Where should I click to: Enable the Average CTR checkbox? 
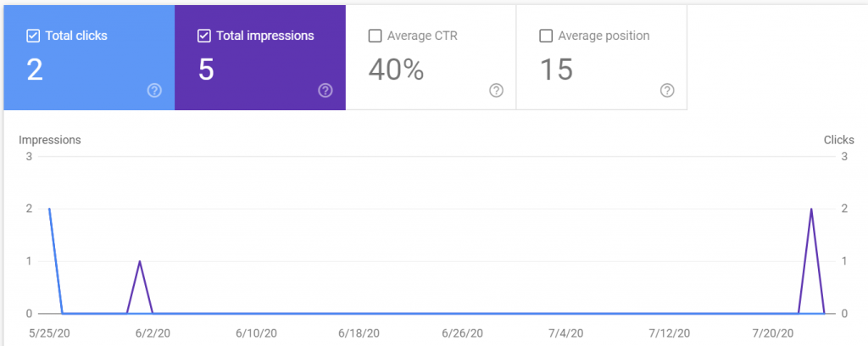click(375, 36)
